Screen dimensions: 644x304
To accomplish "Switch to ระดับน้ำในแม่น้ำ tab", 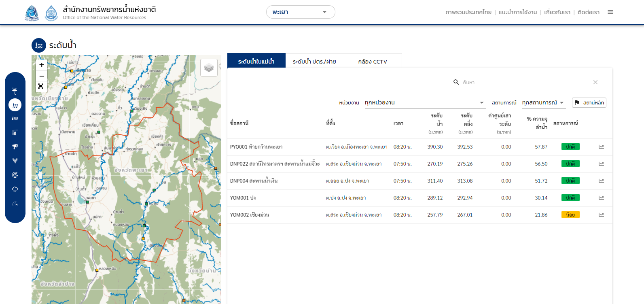I will pos(256,60).
